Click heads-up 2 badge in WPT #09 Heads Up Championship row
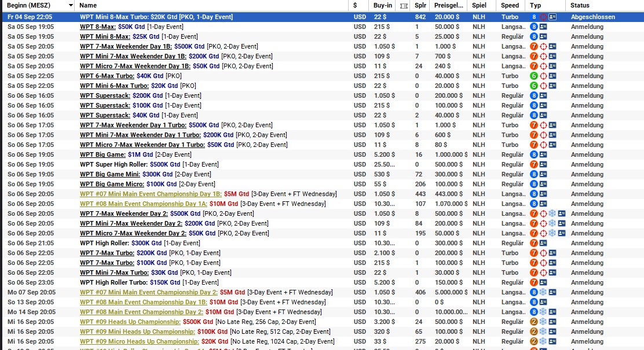Image resolution: width=644 pixels, height=350 pixels. (534, 322)
